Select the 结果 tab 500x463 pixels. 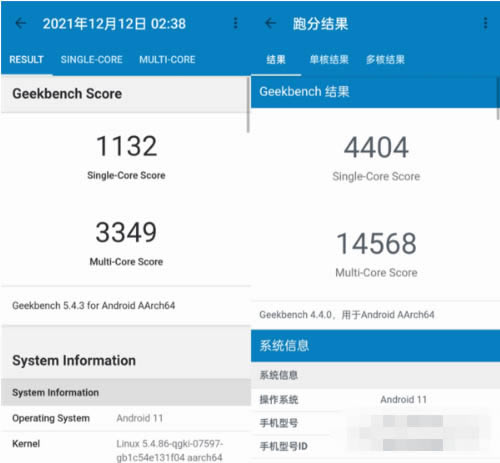(276, 60)
